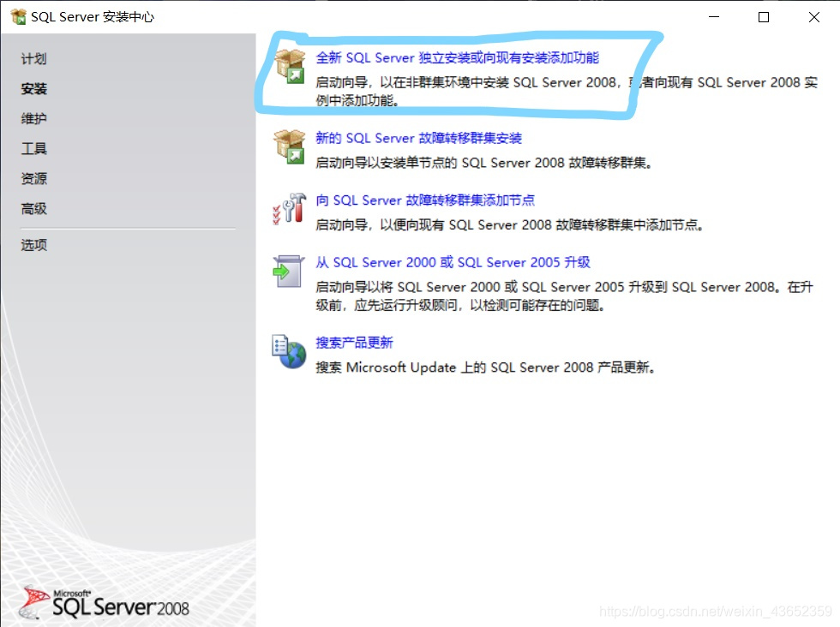
Task: Minimize the SQL Server 安装中心 window
Action: coord(714,16)
